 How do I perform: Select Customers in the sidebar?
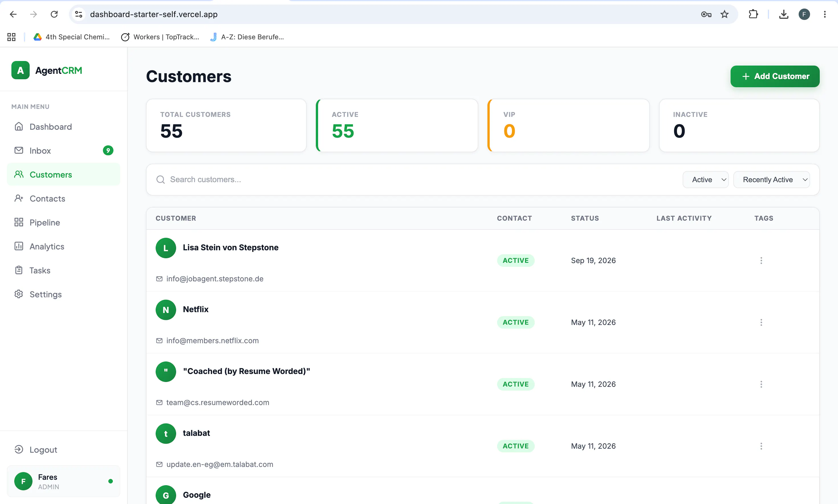tap(64, 174)
